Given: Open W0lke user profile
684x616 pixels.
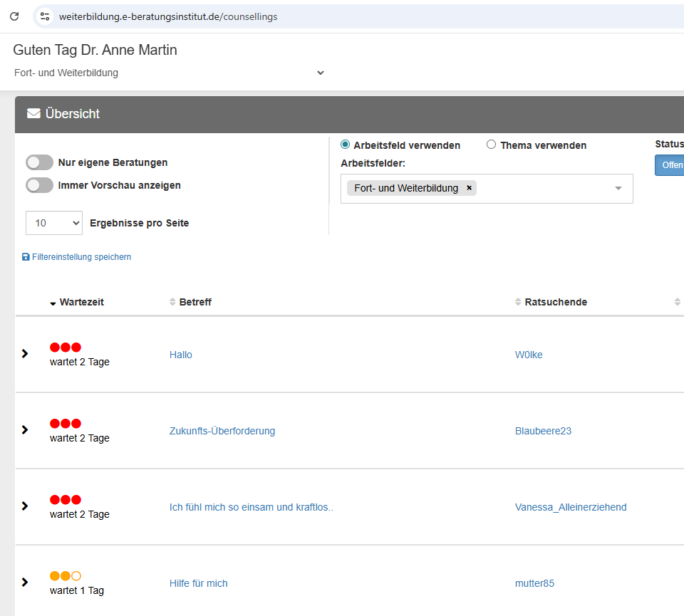Looking at the screenshot, I should click(529, 355).
